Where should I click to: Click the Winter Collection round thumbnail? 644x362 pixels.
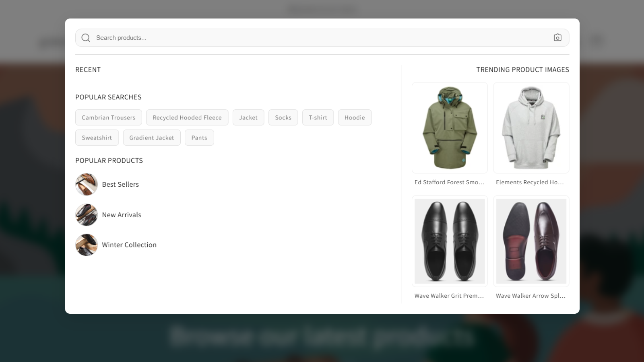coord(87,245)
